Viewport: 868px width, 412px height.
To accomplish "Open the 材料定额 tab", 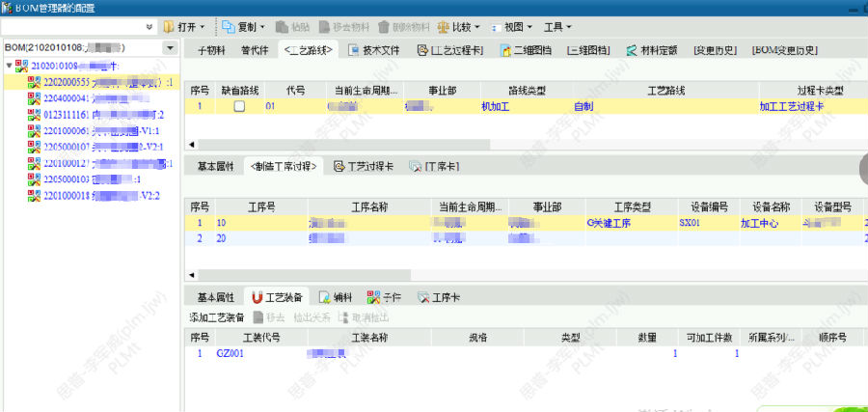I will click(652, 50).
